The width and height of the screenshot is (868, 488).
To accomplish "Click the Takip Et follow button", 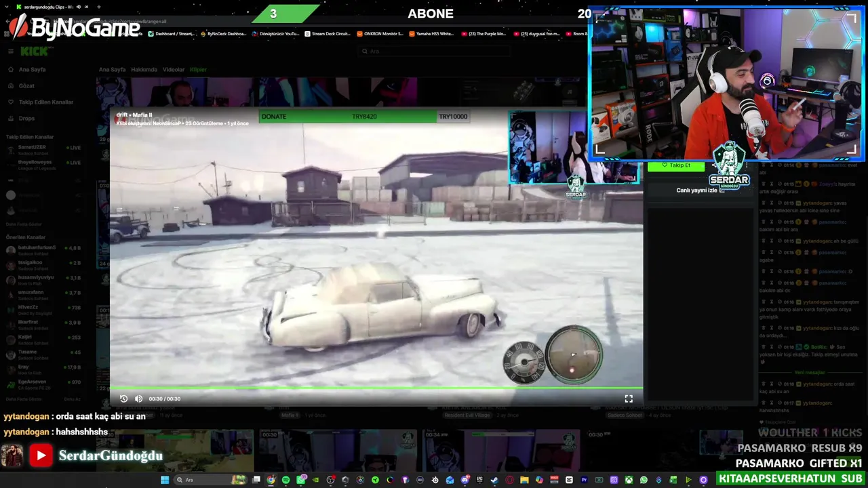I will pos(676,165).
